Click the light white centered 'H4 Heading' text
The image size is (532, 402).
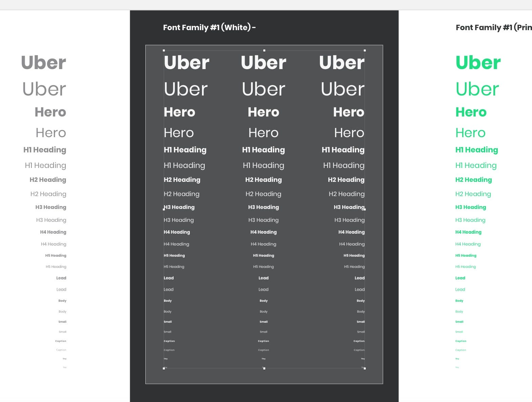[264, 244]
